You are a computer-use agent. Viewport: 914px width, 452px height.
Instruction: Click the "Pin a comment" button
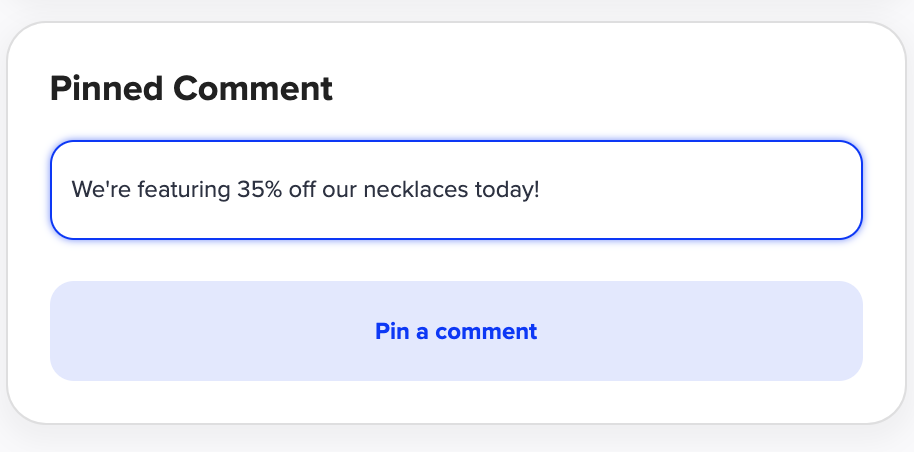(x=456, y=331)
